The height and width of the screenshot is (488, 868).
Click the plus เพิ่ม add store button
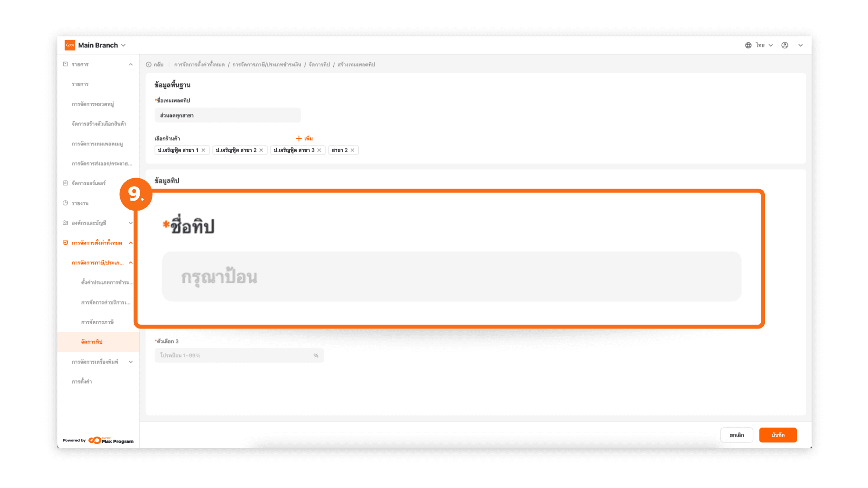point(304,138)
